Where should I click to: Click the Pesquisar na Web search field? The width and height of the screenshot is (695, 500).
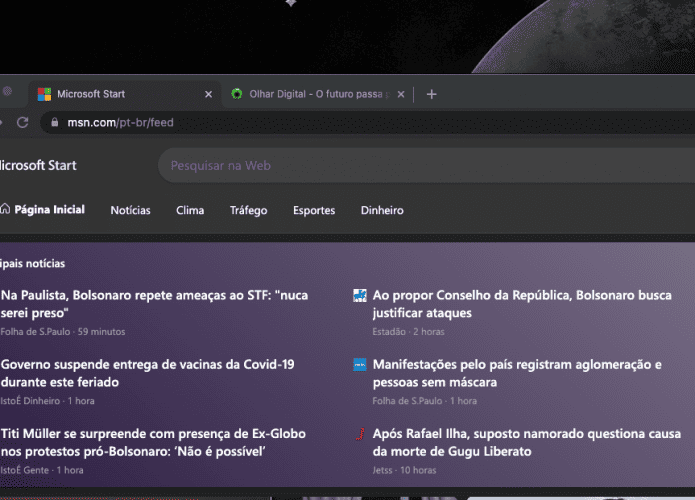[x=426, y=165]
